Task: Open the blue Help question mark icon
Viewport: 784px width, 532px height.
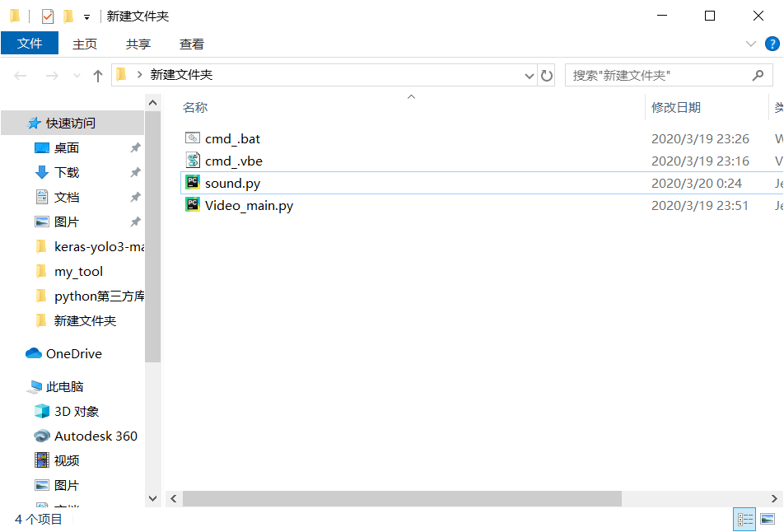Action: (772, 44)
